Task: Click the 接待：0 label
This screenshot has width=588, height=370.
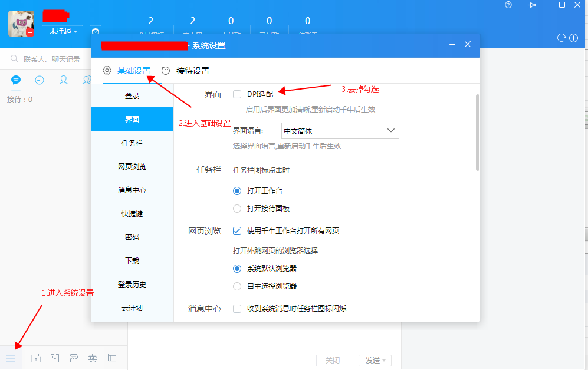Action: tap(19, 99)
